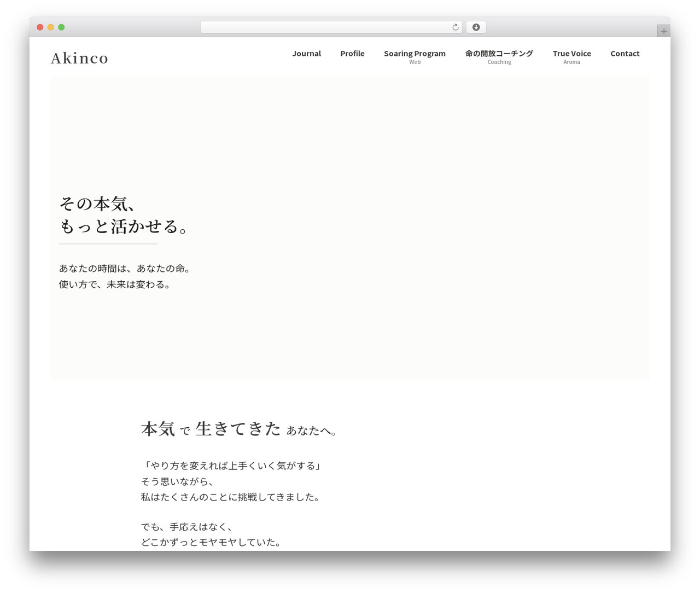Screen dimensions: 700x593
Task: Minimize the window using the yellow button
Action: tap(50, 27)
